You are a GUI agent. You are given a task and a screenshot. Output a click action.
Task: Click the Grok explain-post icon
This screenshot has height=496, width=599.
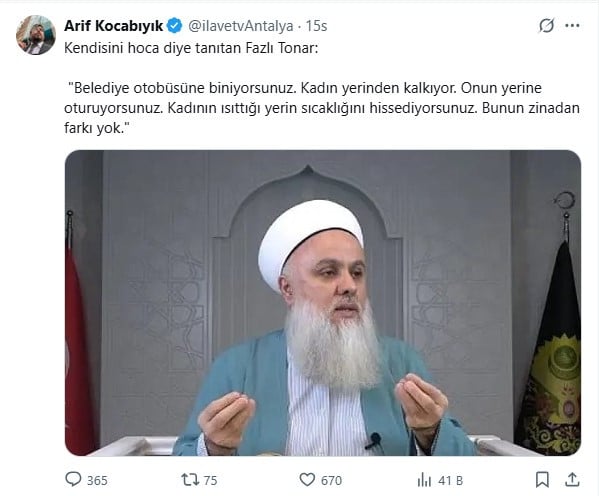click(546, 26)
